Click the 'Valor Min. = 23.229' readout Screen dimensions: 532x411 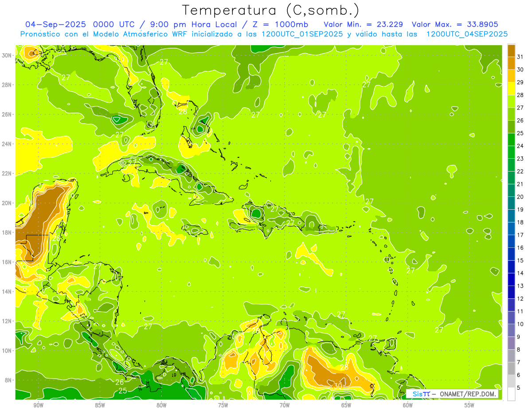(x=364, y=24)
